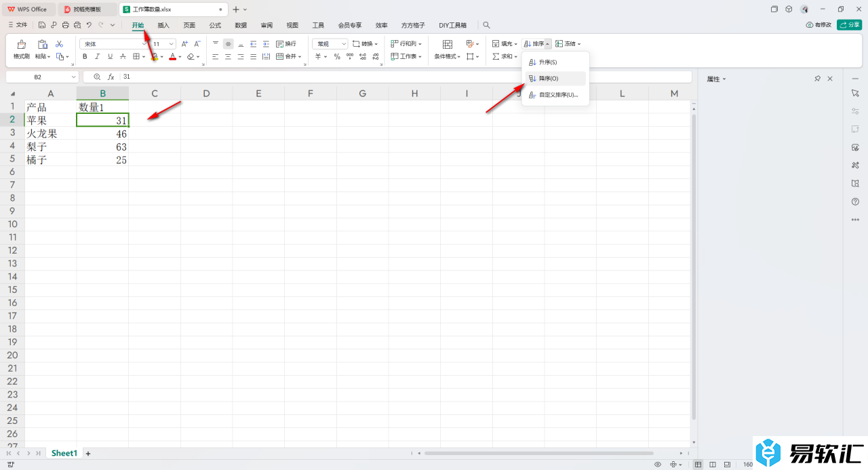Toggle Underline formatting
This screenshot has height=470, width=868.
[x=111, y=56]
